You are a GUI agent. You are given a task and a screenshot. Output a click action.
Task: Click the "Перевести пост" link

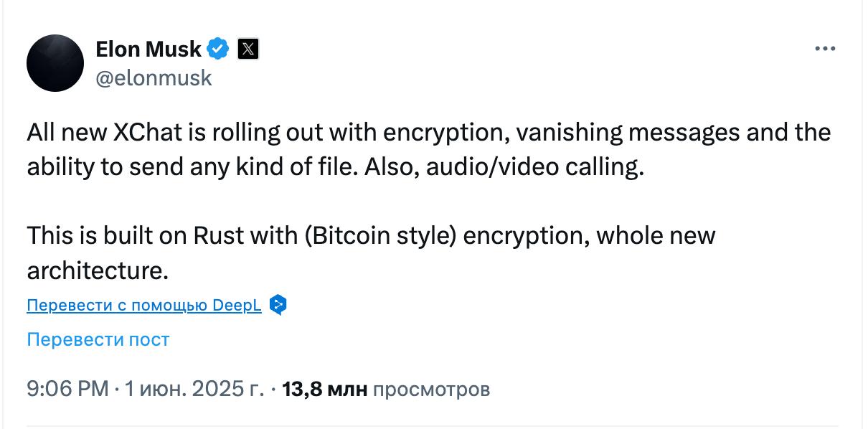click(98, 339)
